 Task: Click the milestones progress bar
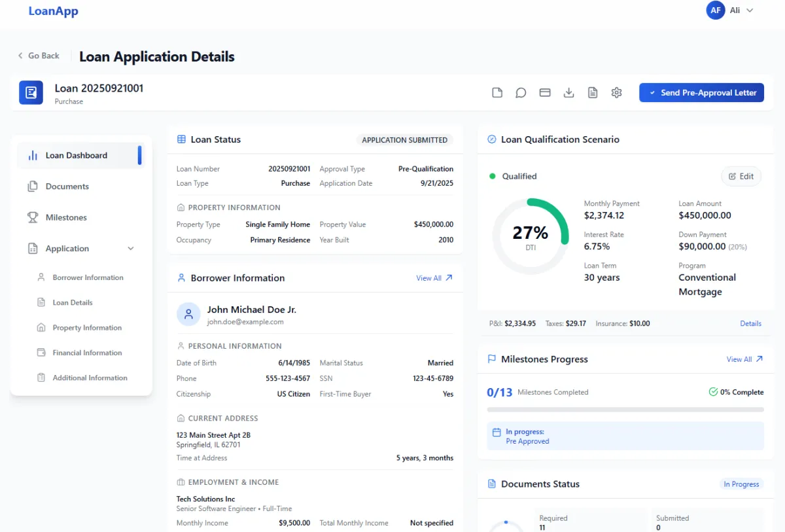coord(625,410)
